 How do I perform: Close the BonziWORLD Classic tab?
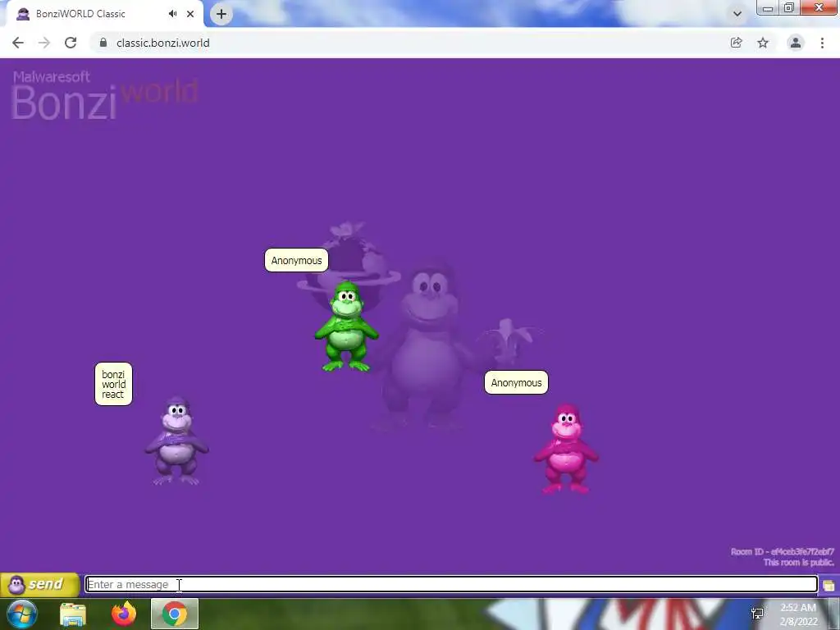click(x=190, y=14)
